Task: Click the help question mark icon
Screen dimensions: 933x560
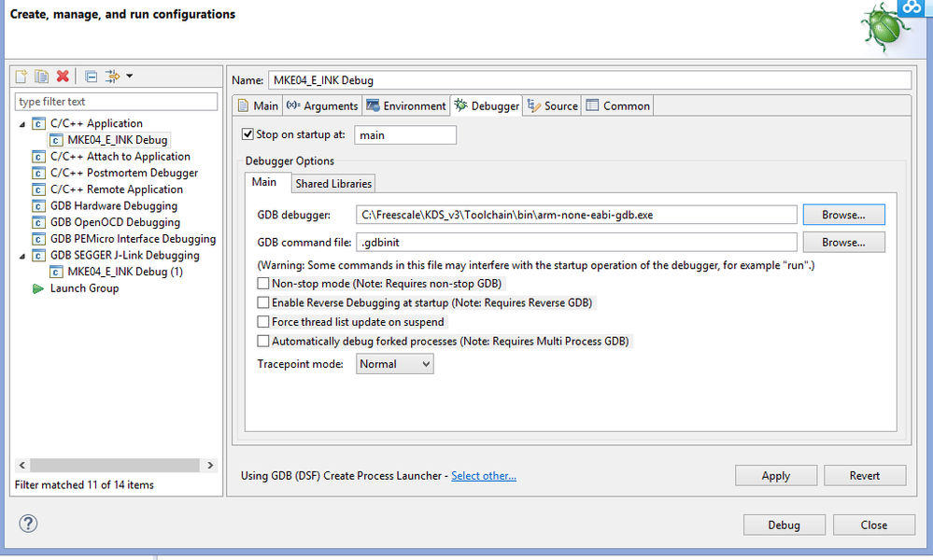Action: tap(28, 524)
